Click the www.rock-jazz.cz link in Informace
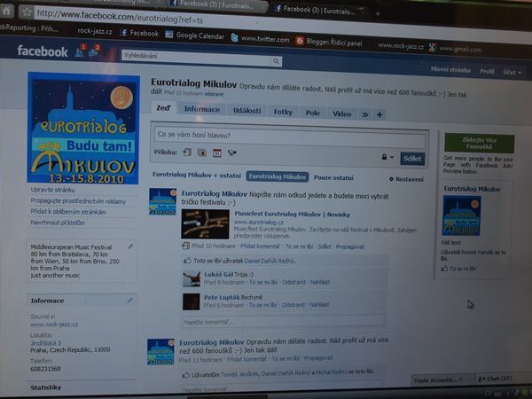The height and width of the screenshot is (399, 532). (54, 325)
